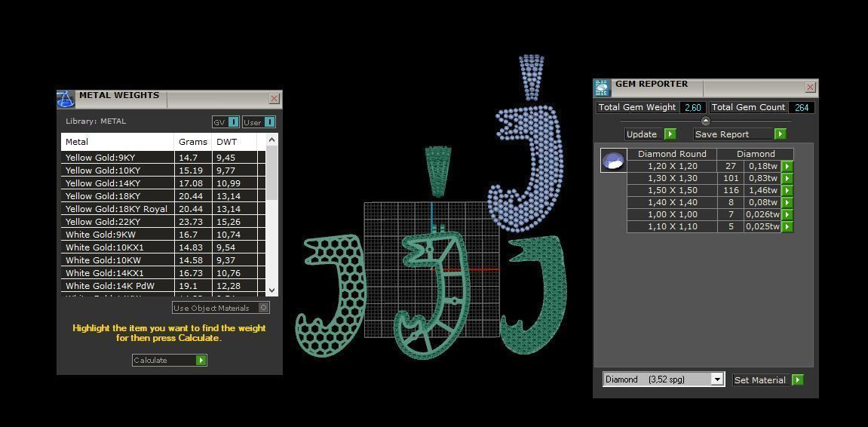Click the Update button
Screen dimensions: 868x427
(x=651, y=134)
